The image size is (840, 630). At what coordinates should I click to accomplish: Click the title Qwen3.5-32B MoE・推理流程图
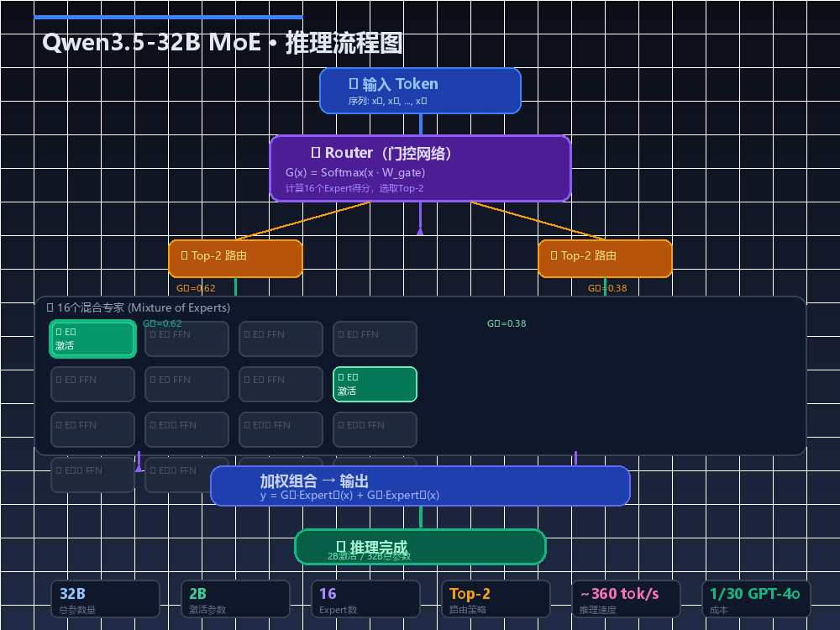tap(222, 42)
